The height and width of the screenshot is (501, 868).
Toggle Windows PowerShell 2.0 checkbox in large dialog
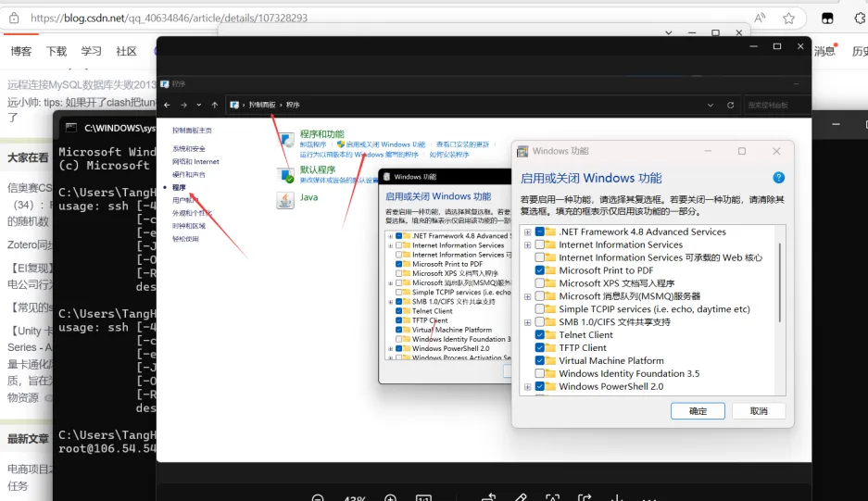[540, 386]
